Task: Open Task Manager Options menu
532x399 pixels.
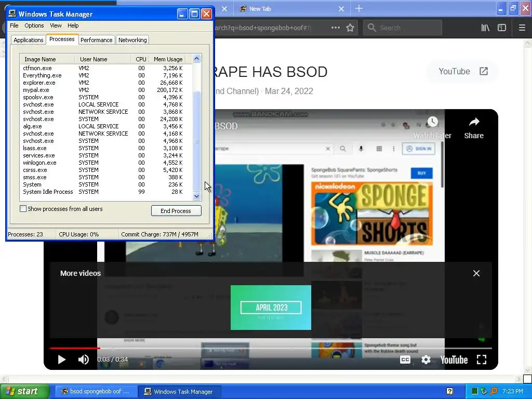Action: (x=34, y=25)
